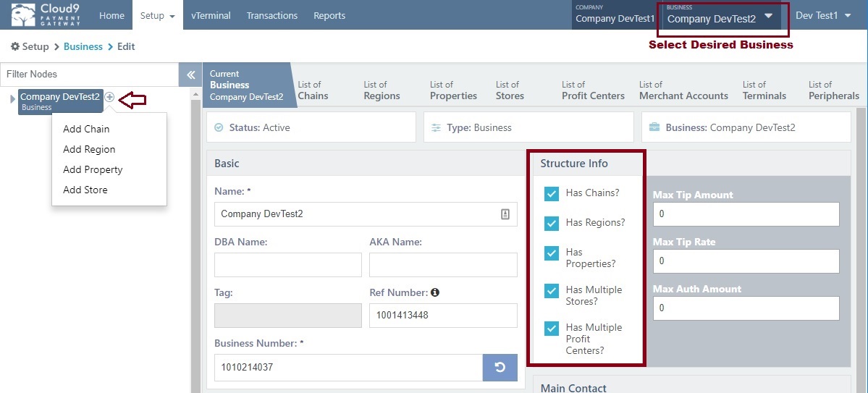Click the Filter Nodes input field

click(x=90, y=74)
